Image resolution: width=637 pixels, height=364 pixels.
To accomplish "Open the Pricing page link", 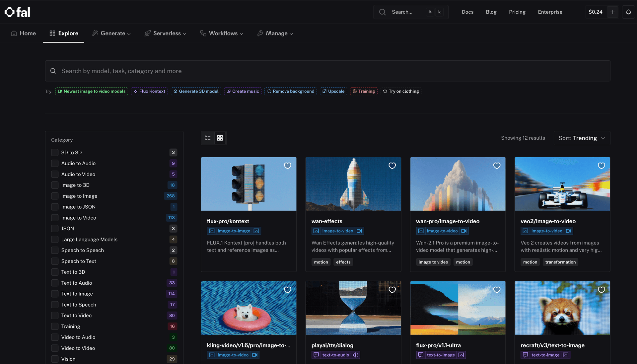I will point(517,12).
